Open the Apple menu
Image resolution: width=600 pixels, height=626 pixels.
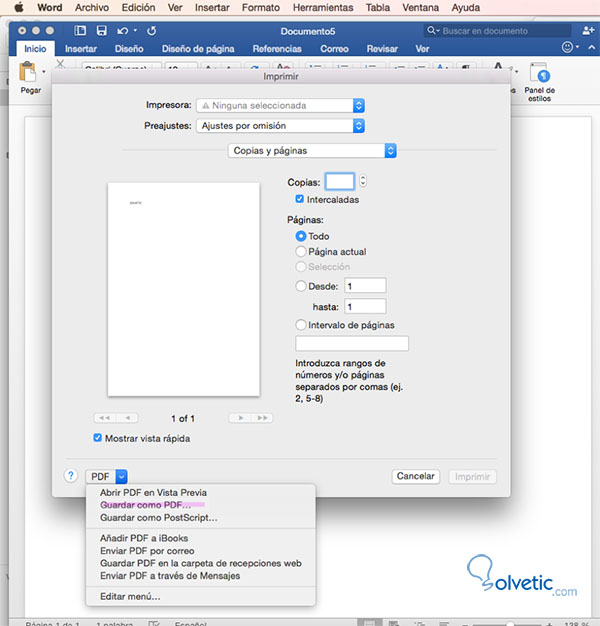pos(18,8)
